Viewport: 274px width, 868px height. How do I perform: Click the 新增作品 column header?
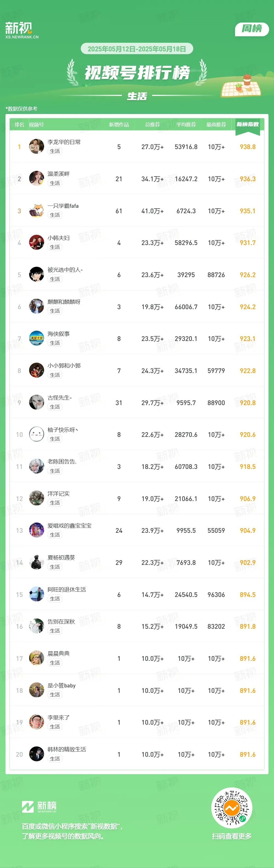tap(119, 125)
